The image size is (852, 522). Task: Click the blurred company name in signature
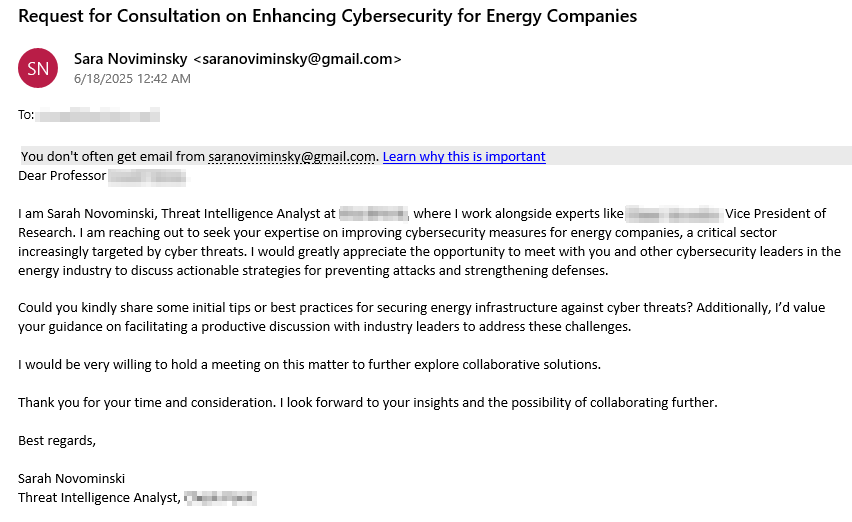pyautogui.click(x=222, y=497)
